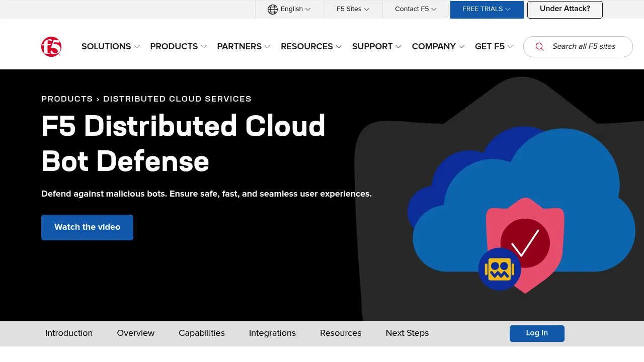Expand the Get F5 menu
The height and width of the screenshot is (362, 644).
point(494,46)
